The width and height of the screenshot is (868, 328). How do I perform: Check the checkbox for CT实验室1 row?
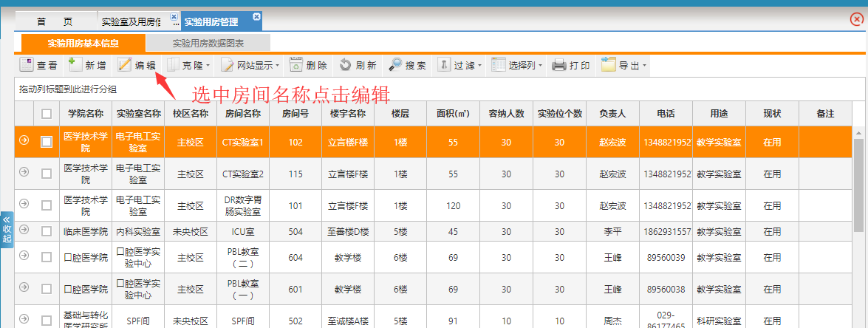(47, 142)
